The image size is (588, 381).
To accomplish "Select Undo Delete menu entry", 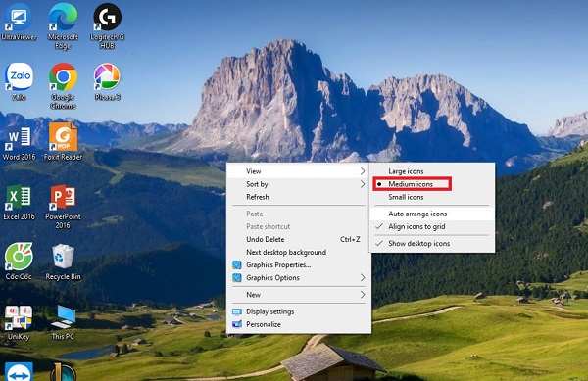I will coord(299,239).
